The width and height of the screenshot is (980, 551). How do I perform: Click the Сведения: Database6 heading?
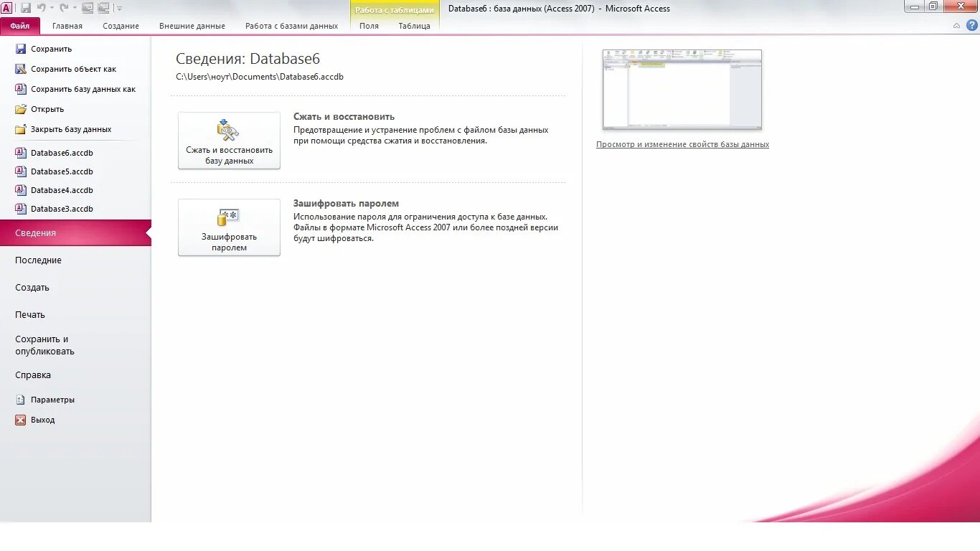248,59
